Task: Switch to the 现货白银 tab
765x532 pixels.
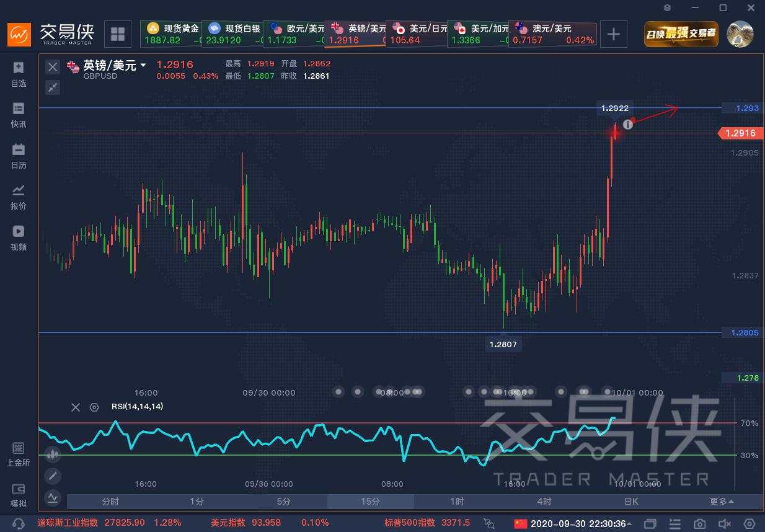Action: (232, 34)
